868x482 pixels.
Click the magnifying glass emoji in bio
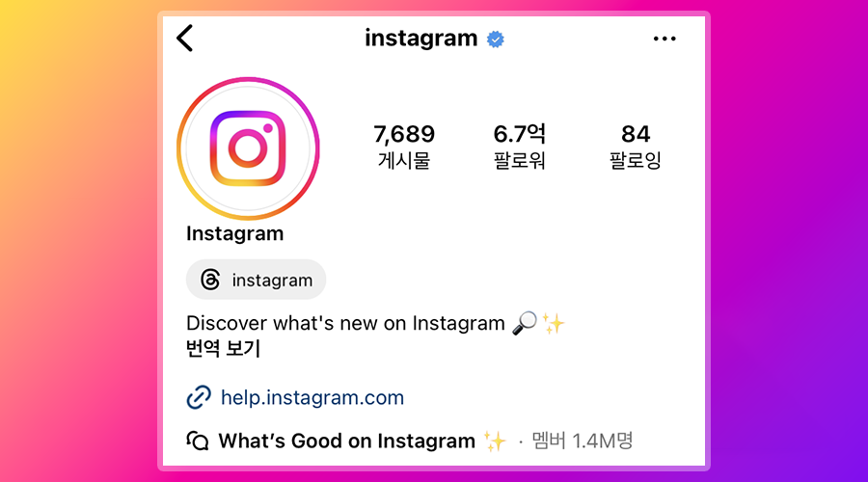tap(525, 323)
